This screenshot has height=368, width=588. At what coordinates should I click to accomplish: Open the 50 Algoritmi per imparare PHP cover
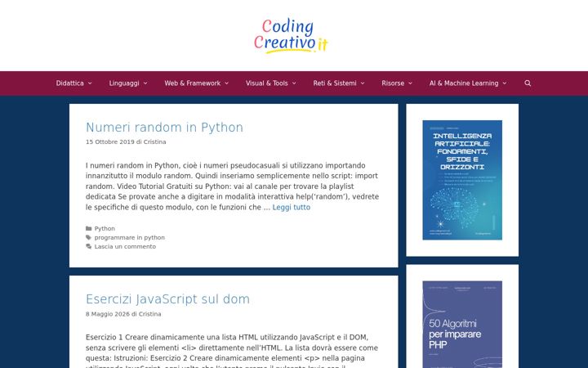(x=462, y=325)
